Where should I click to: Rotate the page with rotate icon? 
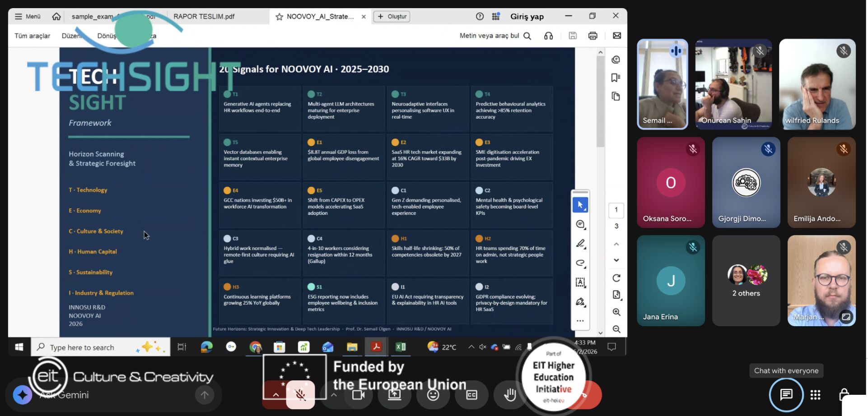[616, 278]
